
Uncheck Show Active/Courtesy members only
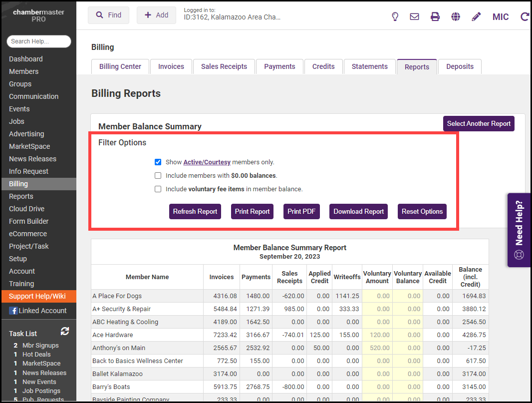pos(158,162)
